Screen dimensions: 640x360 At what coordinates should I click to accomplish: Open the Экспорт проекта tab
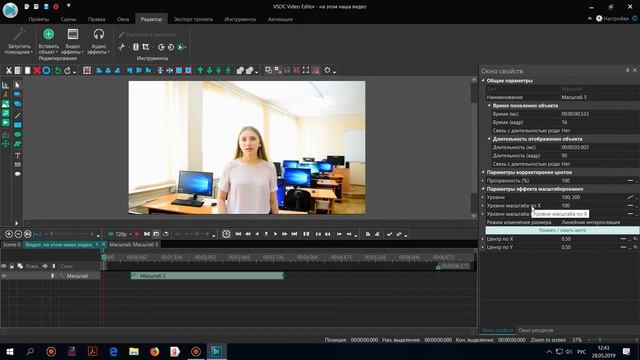coord(193,19)
